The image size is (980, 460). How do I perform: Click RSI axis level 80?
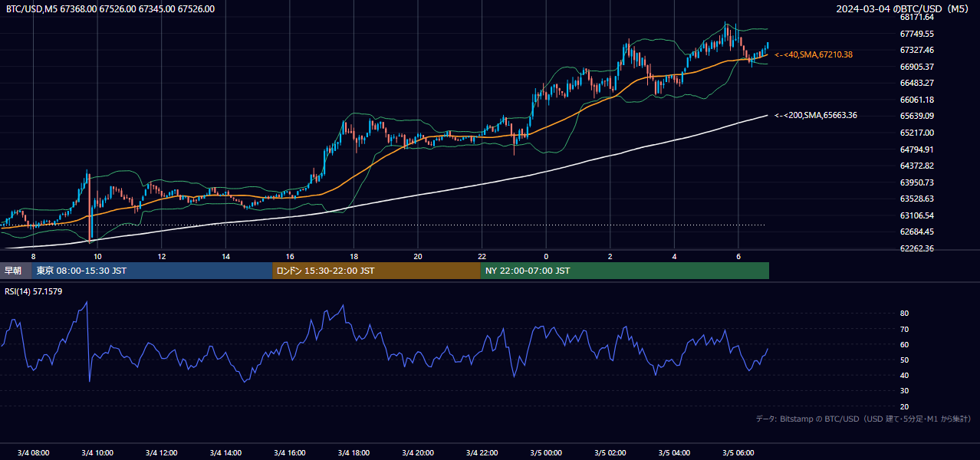tap(904, 314)
